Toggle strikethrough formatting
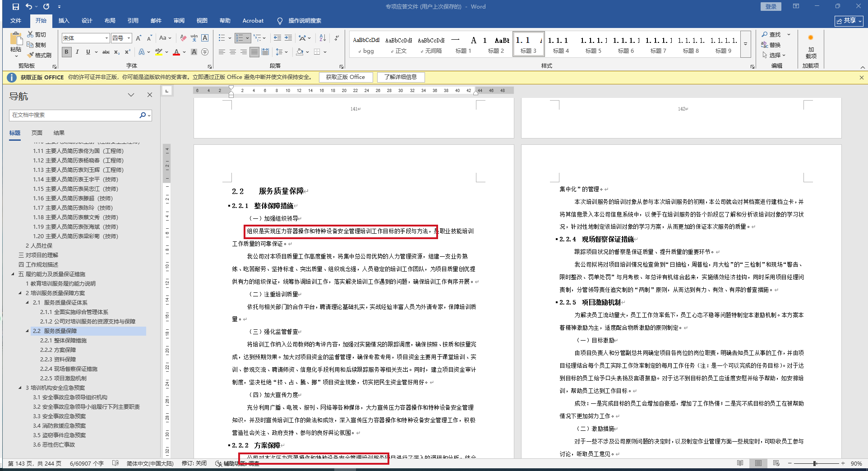Image resolution: width=868 pixels, height=471 pixels. 106,52
